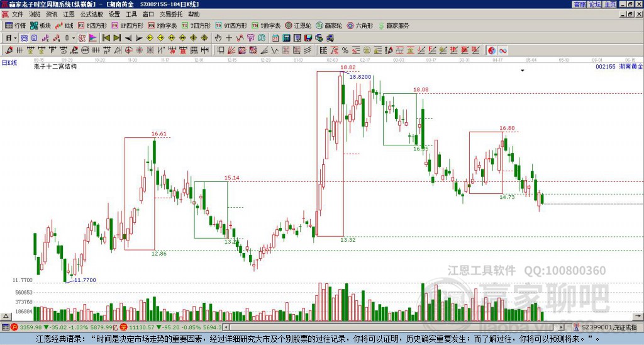Open the T数字表 tool
The image size is (644, 345).
click(266, 25)
